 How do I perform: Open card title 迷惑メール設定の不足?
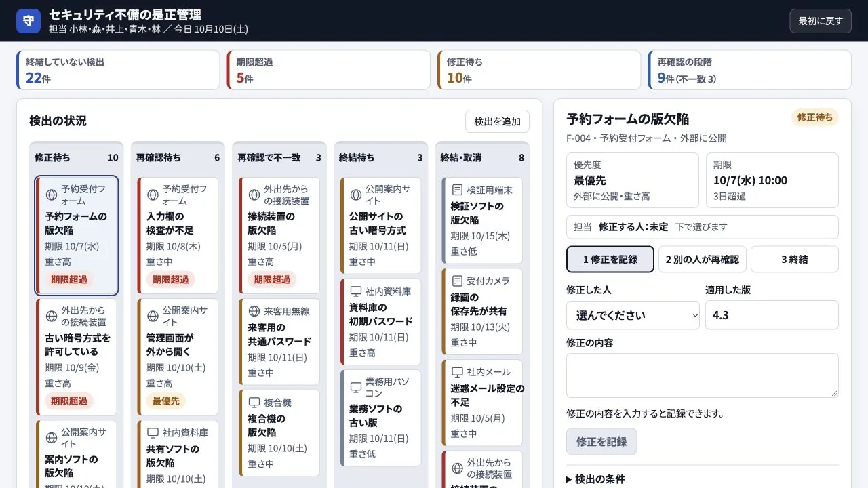[x=488, y=395]
